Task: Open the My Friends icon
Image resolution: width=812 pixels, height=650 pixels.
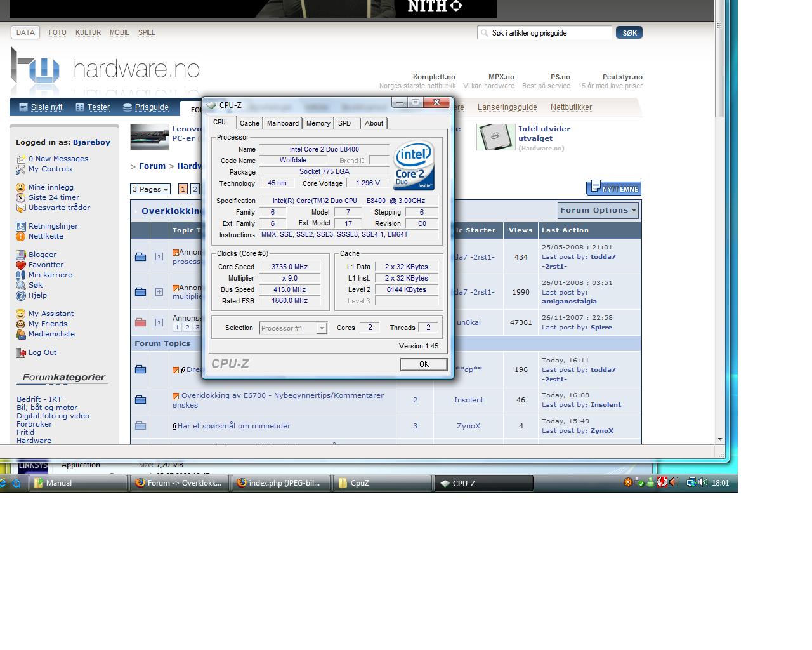Action: (x=21, y=324)
